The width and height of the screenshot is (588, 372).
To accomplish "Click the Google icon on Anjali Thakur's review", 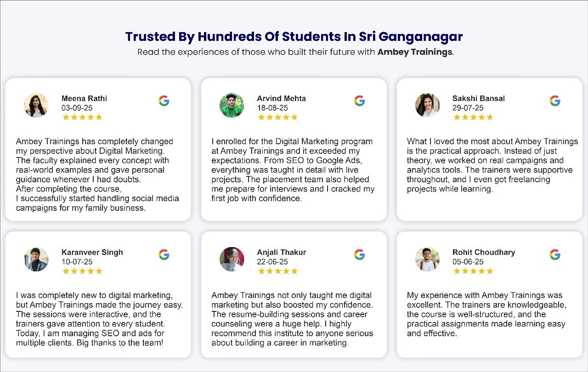I will tap(360, 255).
